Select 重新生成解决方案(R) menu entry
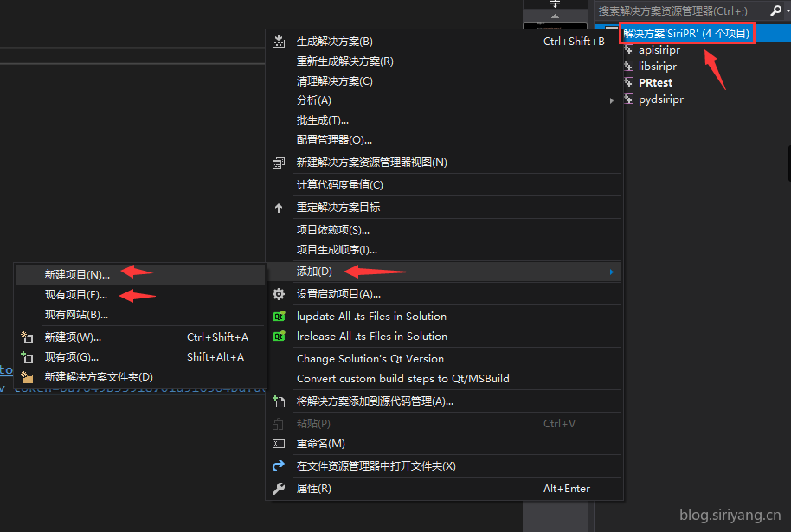Screen dimensions: 791x532 (x=344, y=61)
